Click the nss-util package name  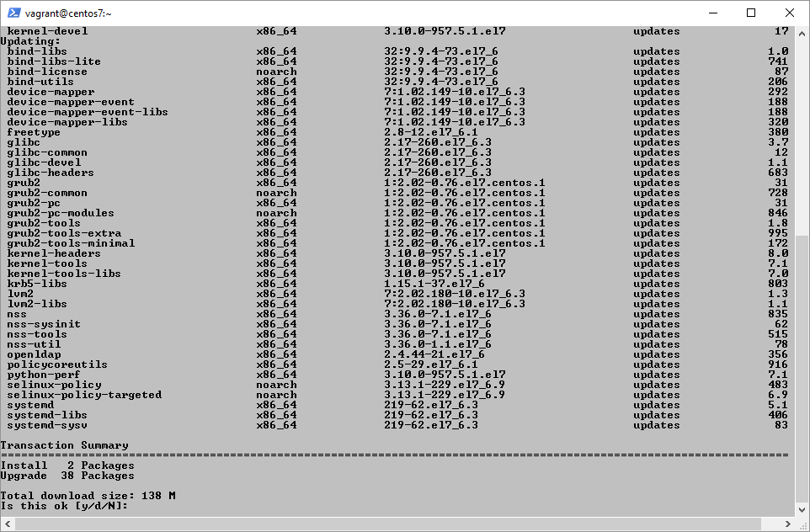[34, 344]
